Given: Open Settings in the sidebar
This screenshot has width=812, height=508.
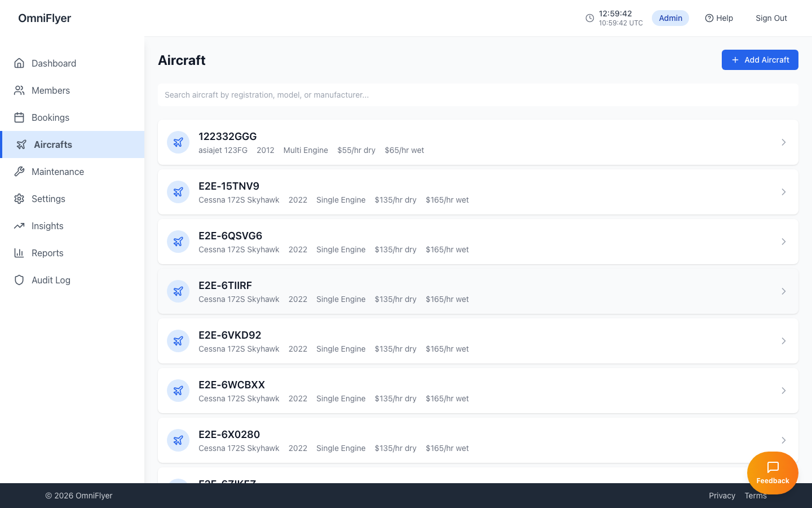Looking at the screenshot, I should [x=72, y=199].
